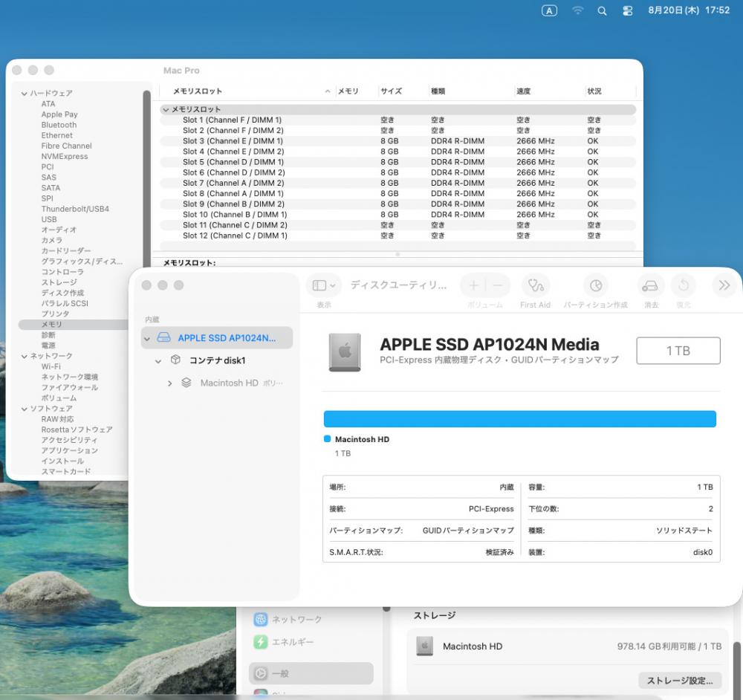The image size is (743, 700).
Task: Collapse the APPLE SSD AP1024N disclosure chevron
Action: pos(147,338)
